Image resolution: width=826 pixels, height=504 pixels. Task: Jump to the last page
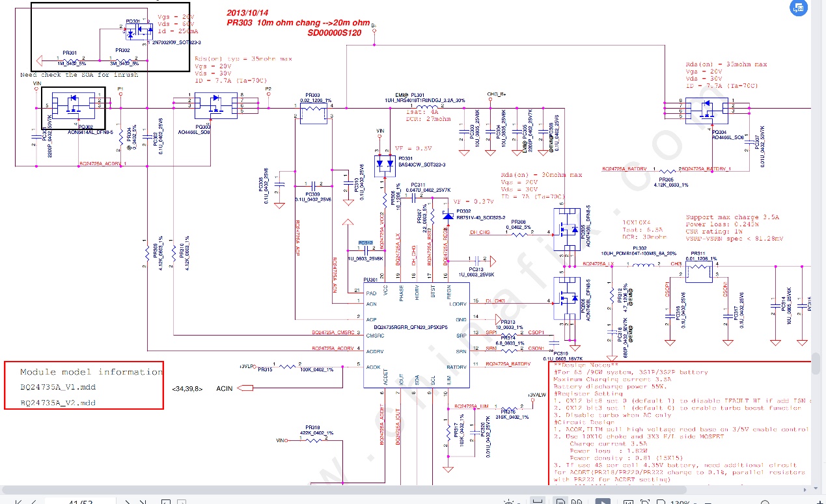(143, 503)
